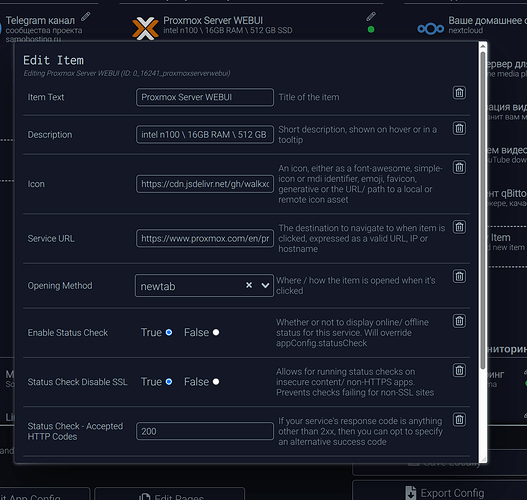Clear the newtab selection with X
Image resolution: width=527 pixels, height=500 pixels.
coord(249,285)
